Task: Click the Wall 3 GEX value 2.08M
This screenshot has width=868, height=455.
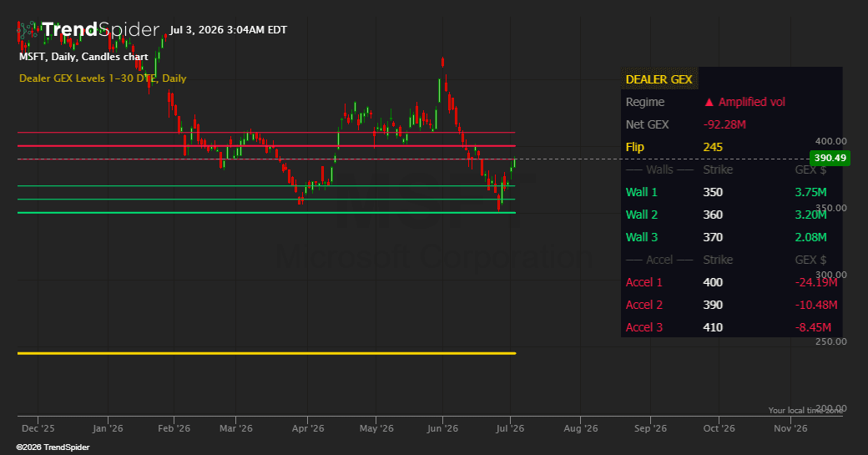Action: click(810, 237)
